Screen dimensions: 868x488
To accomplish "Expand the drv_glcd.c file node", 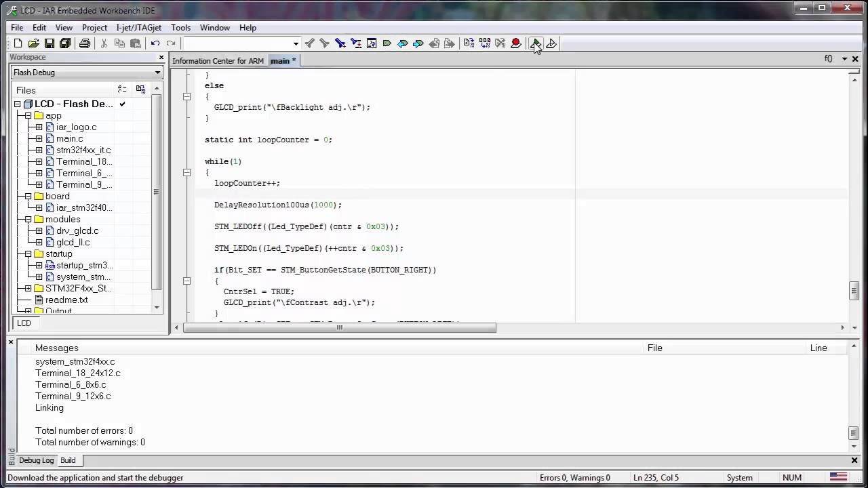I will coord(39,231).
